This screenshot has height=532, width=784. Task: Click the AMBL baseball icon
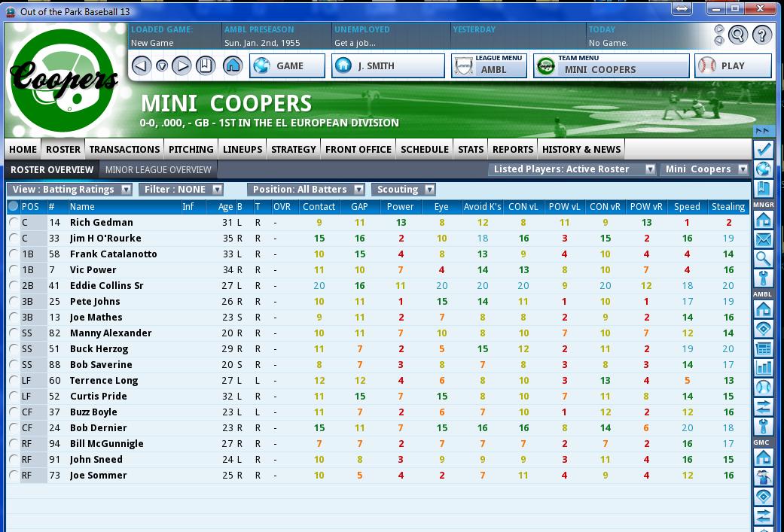(763, 388)
